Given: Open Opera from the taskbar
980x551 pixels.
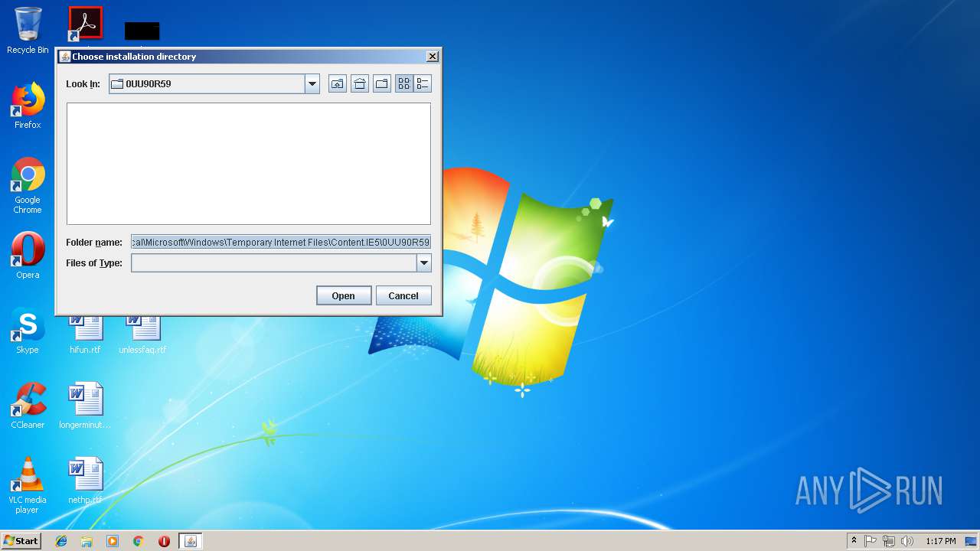Looking at the screenshot, I should click(x=164, y=541).
